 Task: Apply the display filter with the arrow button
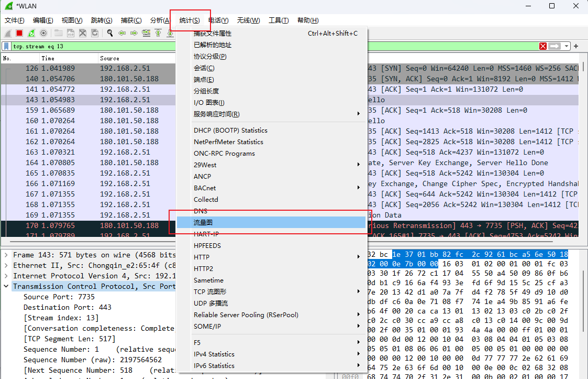coord(554,46)
